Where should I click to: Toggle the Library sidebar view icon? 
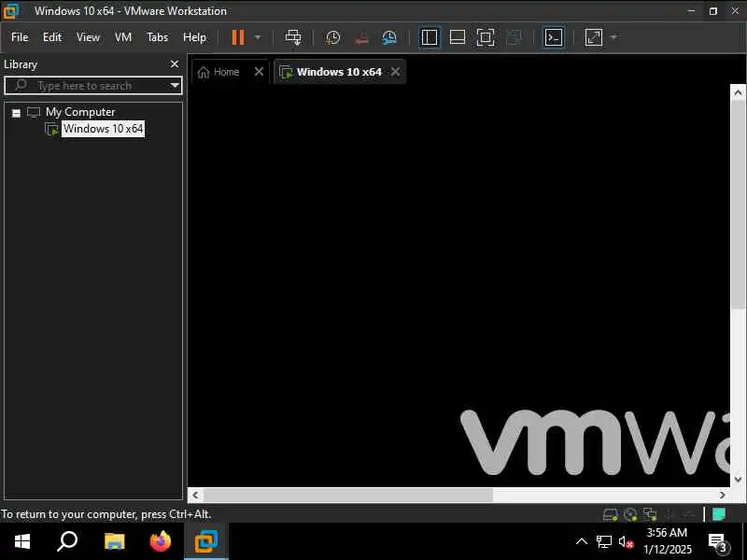click(x=430, y=37)
